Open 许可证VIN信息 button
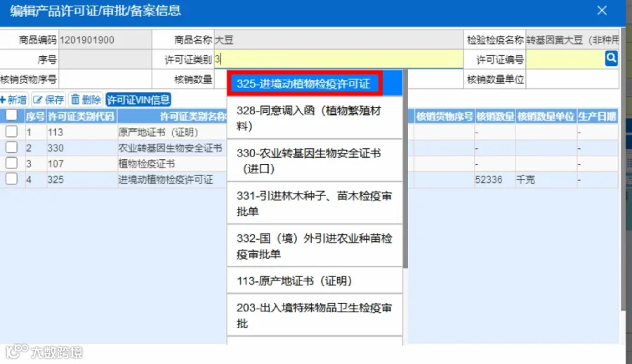Viewport: 632px width, 364px height. (x=138, y=100)
